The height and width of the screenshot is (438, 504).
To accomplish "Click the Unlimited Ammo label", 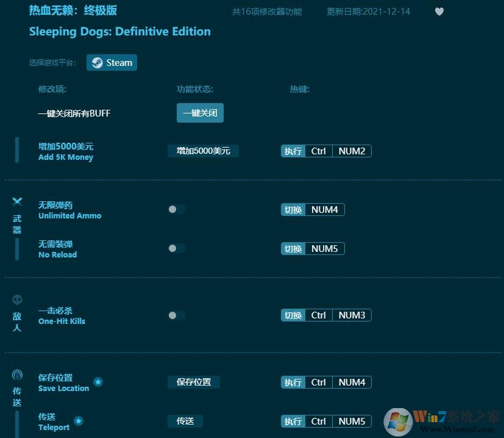I will coord(69,215).
